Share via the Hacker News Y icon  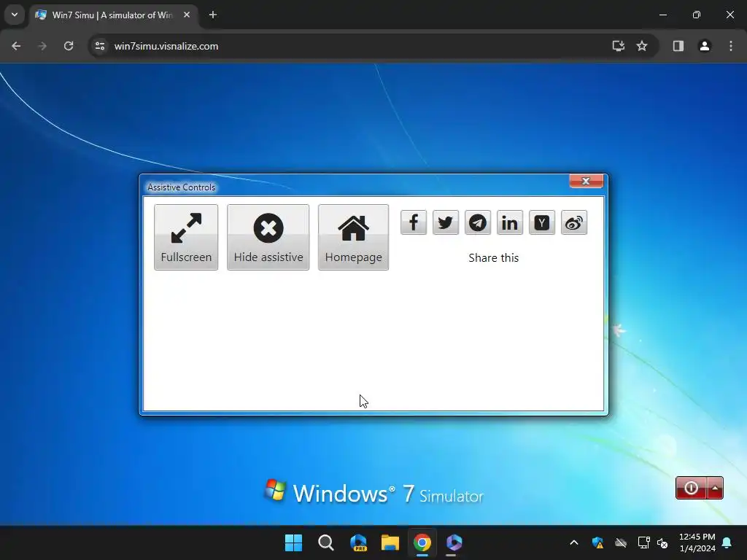point(542,222)
